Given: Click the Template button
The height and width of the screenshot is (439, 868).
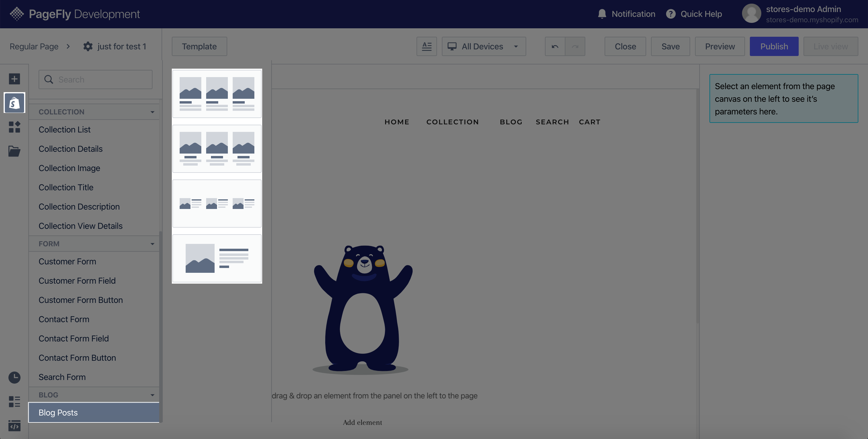Looking at the screenshot, I should click(x=199, y=46).
